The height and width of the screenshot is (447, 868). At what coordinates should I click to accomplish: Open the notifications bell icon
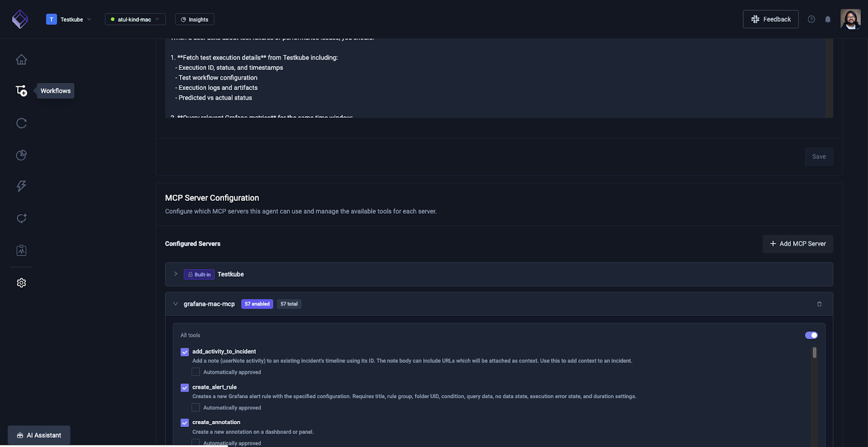828,19
